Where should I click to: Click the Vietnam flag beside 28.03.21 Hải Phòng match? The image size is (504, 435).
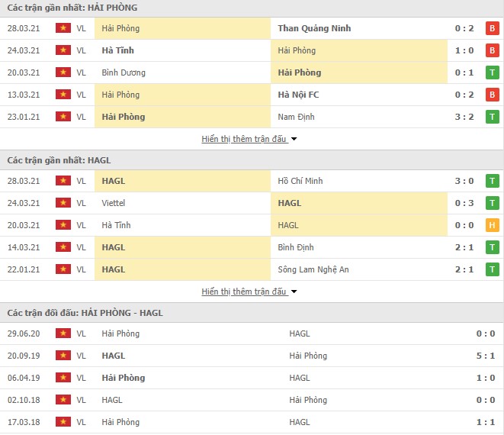(63, 28)
